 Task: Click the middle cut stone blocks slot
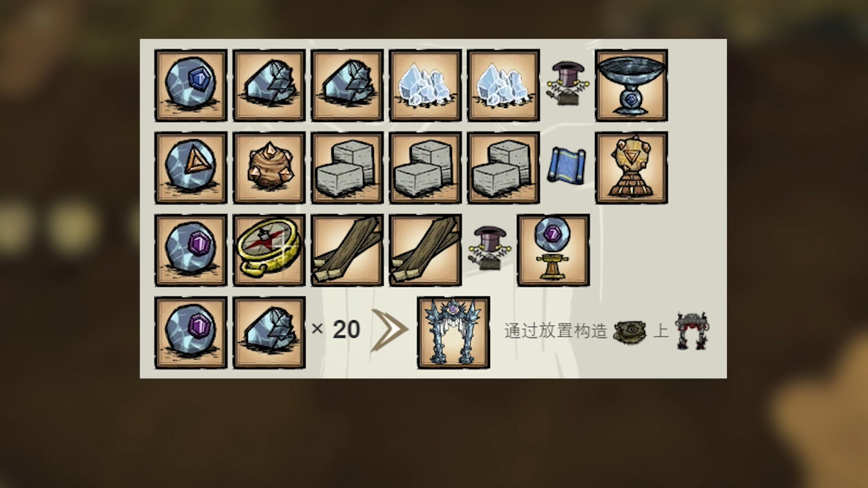(425, 168)
